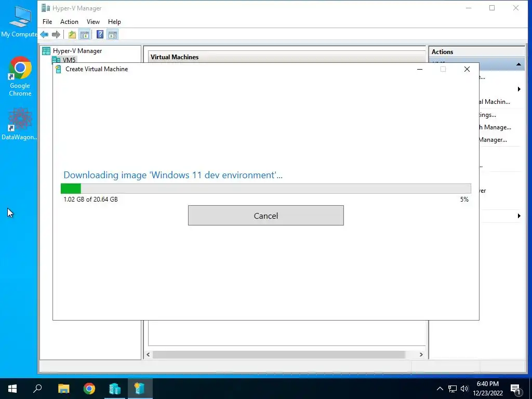Toggle Show/Hide Action Pane toolbar icon
This screenshot has width=532, height=399.
[x=113, y=34]
